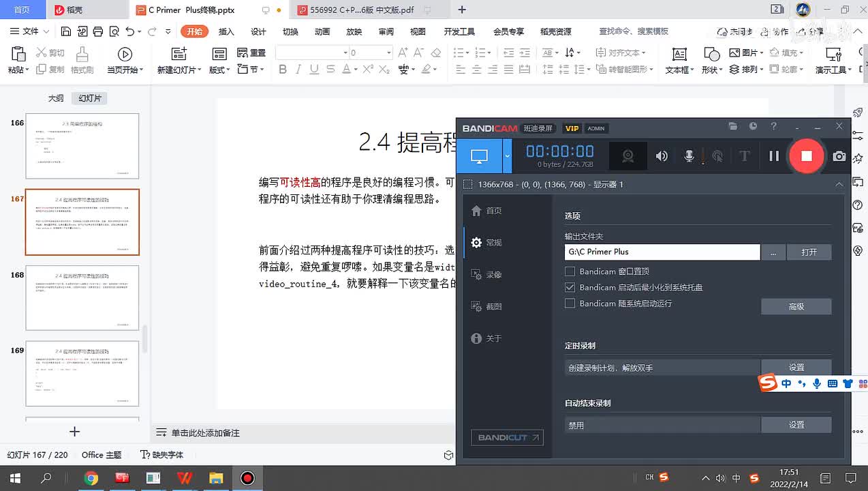Switch slide panel to 大纲 view
Image resolution: width=868 pixels, height=491 pixels.
[56, 98]
